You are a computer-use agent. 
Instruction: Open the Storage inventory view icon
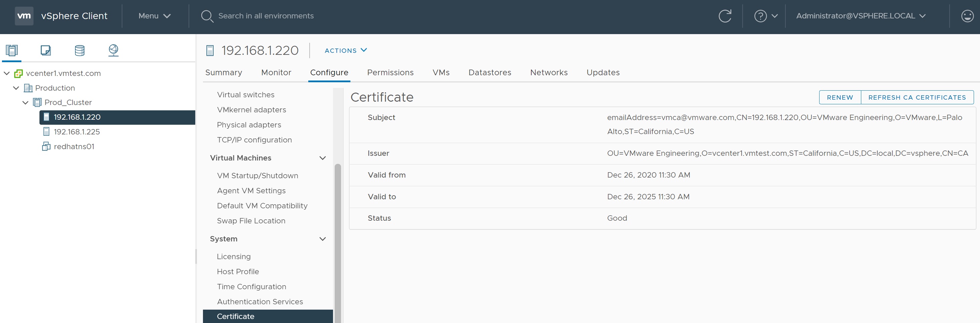click(80, 50)
